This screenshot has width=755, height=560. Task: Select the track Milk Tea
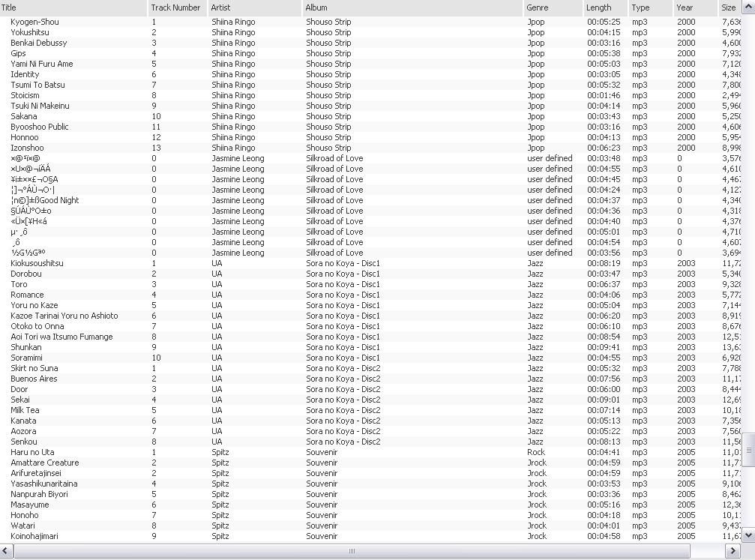(x=25, y=410)
